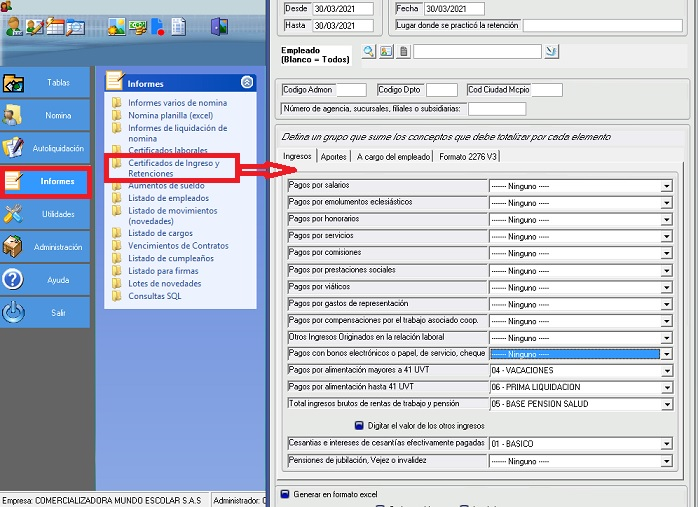Collapse the Informes panel with chevron icon
698x507 pixels.
247,83
